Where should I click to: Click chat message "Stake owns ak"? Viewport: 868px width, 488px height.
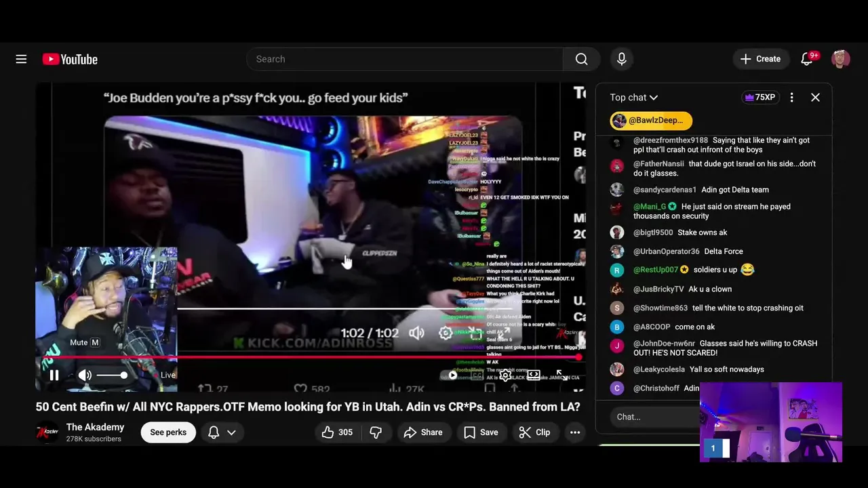(702, 232)
